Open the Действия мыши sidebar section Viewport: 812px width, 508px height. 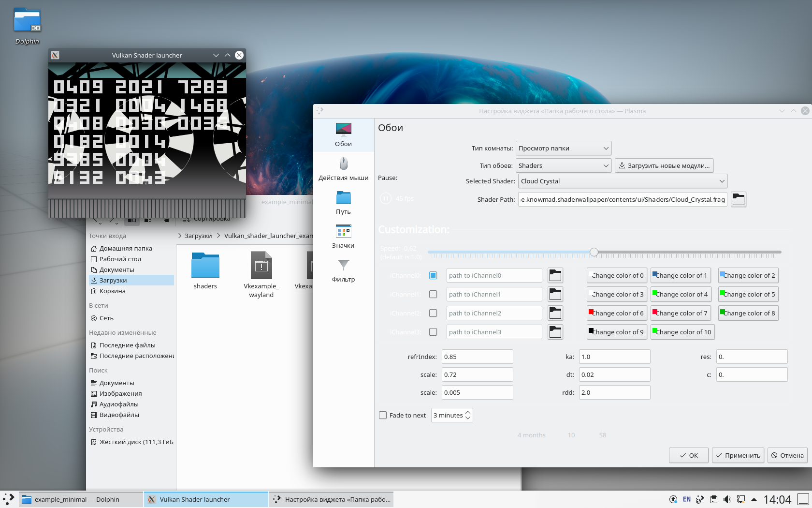343,169
